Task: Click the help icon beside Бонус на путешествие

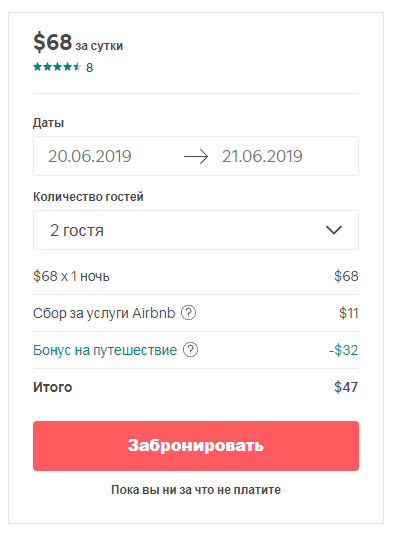Action: pyautogui.click(x=190, y=350)
